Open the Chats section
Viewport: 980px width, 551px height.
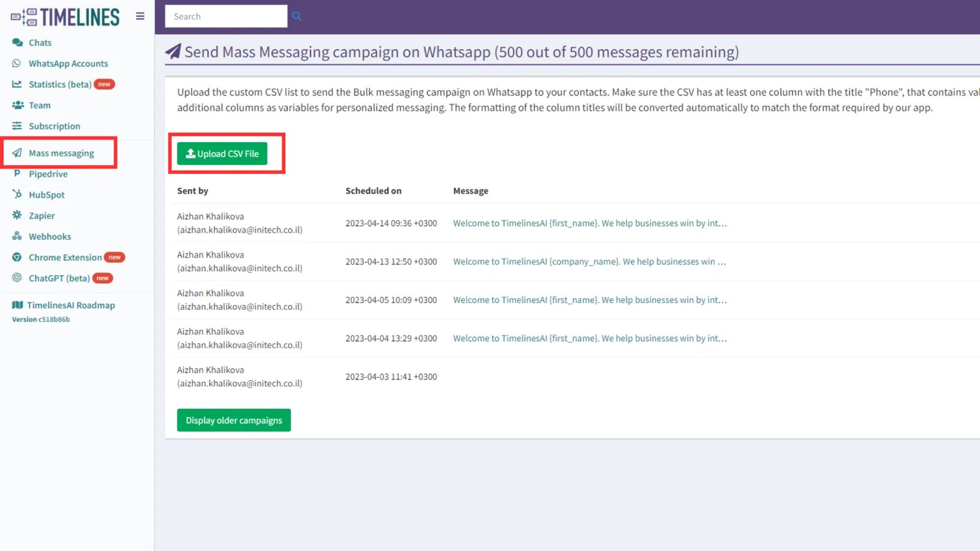39,42
